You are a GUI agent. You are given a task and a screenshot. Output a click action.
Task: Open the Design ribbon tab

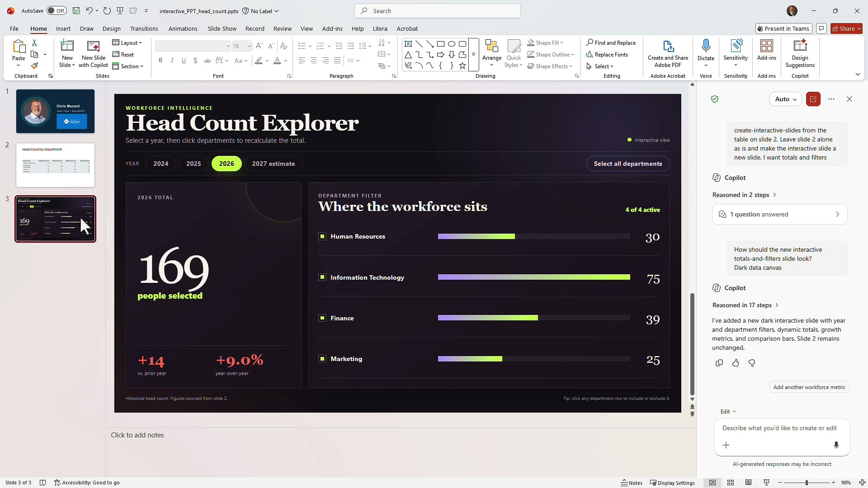click(111, 28)
